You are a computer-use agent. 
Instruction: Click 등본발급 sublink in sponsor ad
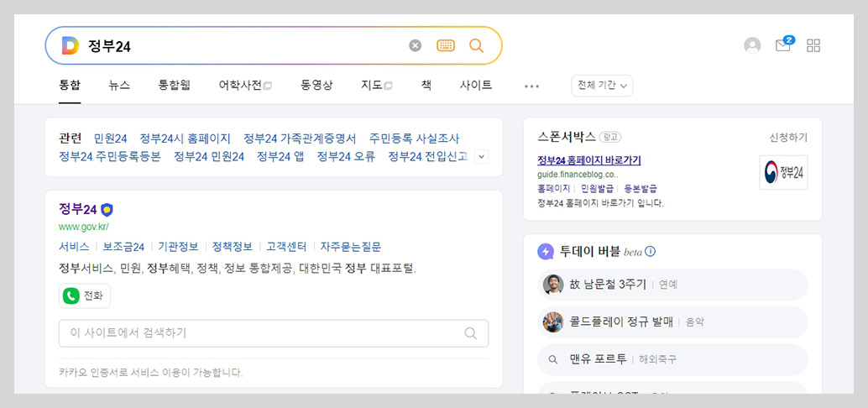click(x=641, y=189)
